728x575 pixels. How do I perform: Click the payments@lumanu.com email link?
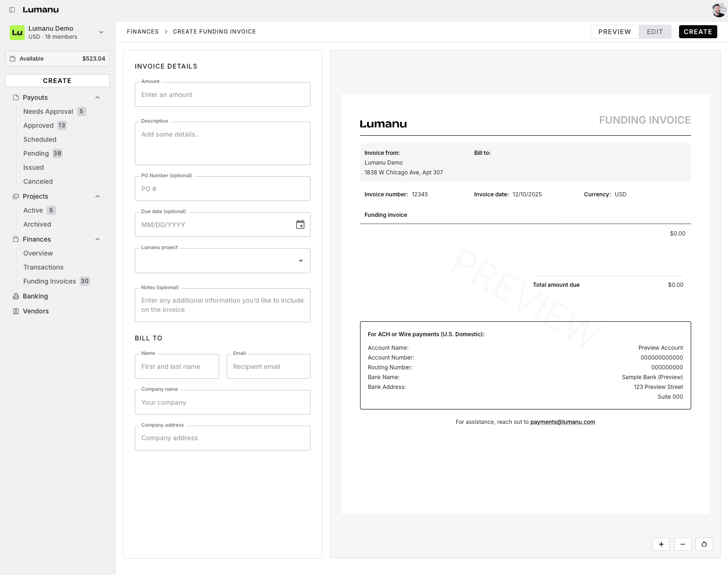click(562, 422)
